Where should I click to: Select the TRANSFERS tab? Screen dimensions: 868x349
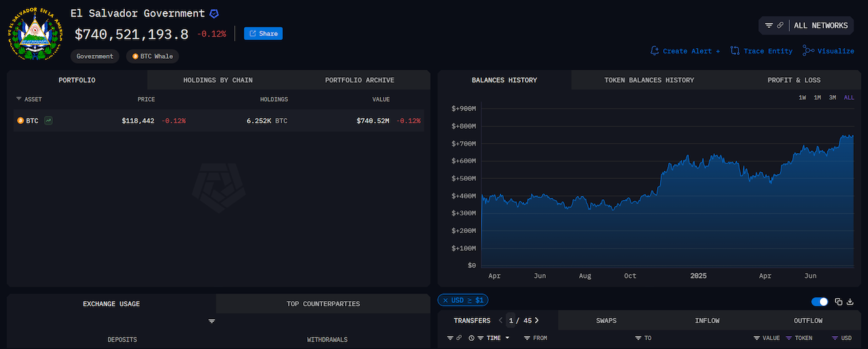point(472,321)
